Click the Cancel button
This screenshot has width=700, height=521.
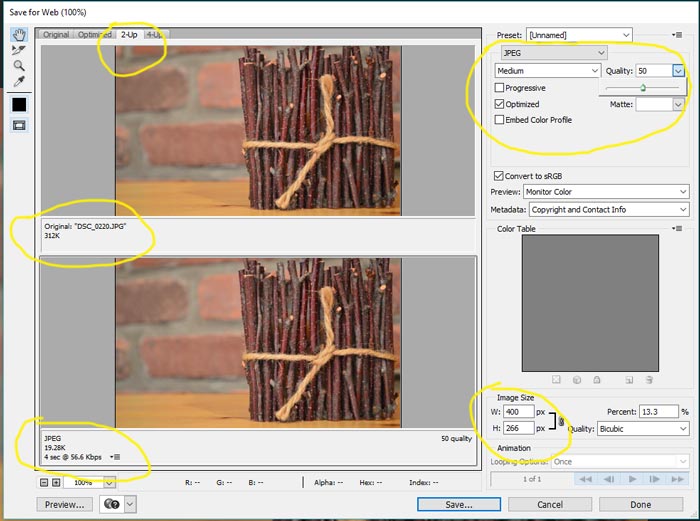point(550,504)
